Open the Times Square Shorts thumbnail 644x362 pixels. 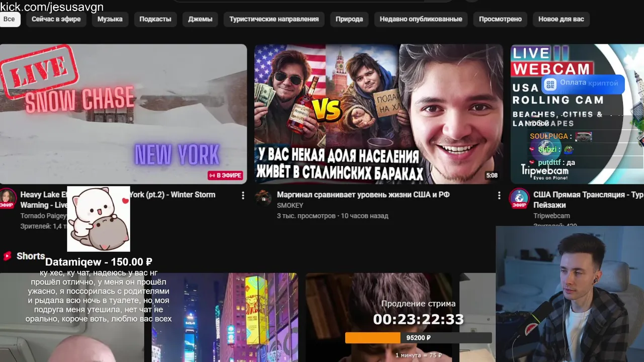pos(225,317)
